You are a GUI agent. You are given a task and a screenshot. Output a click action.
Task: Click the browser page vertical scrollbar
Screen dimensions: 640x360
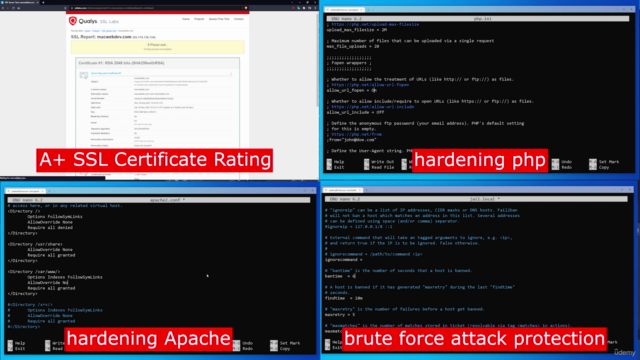[x=317, y=61]
